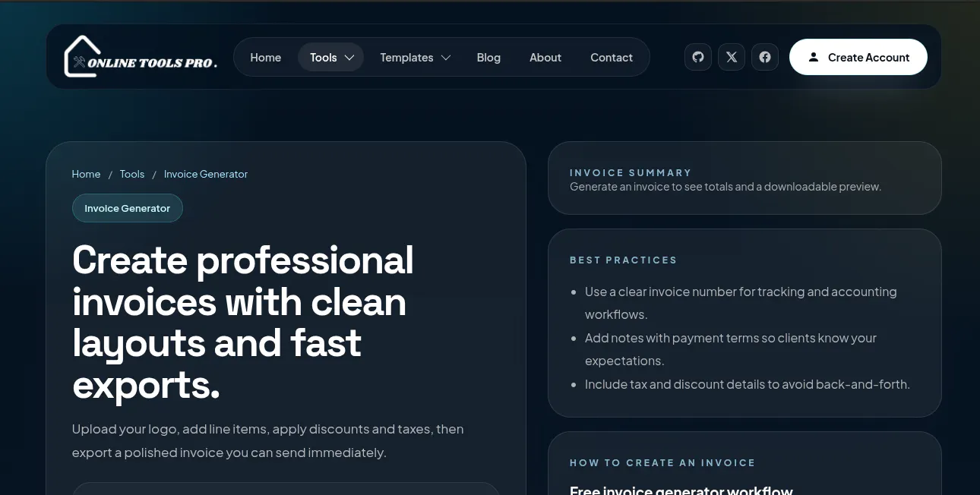The image size is (980, 495).
Task: Click the Invoice Generator breadcrumb text
Action: point(206,174)
